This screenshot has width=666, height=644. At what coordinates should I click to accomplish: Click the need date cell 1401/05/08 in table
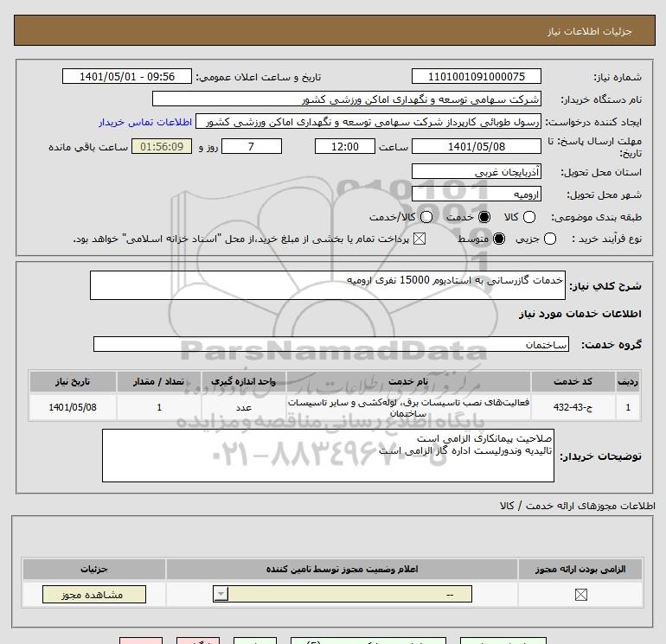73,407
